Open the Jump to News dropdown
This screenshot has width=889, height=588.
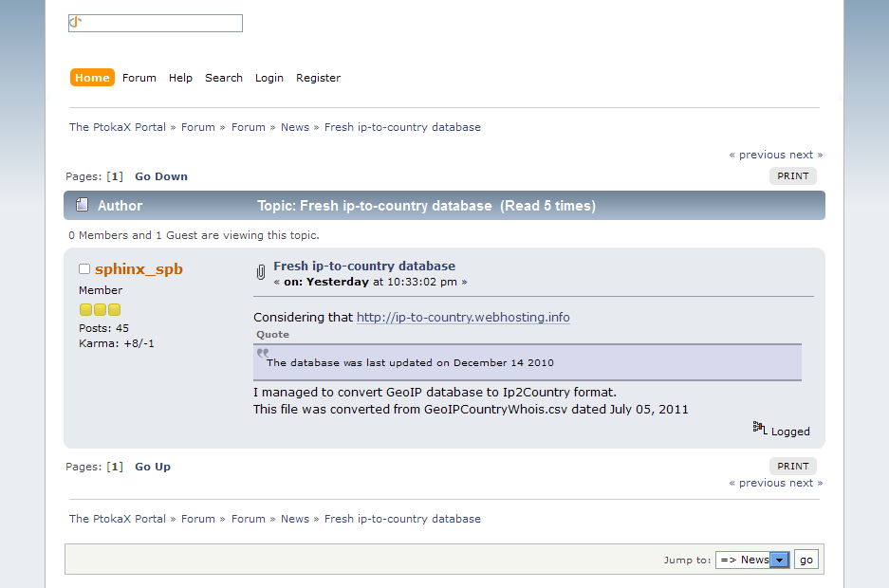pyautogui.click(x=751, y=560)
